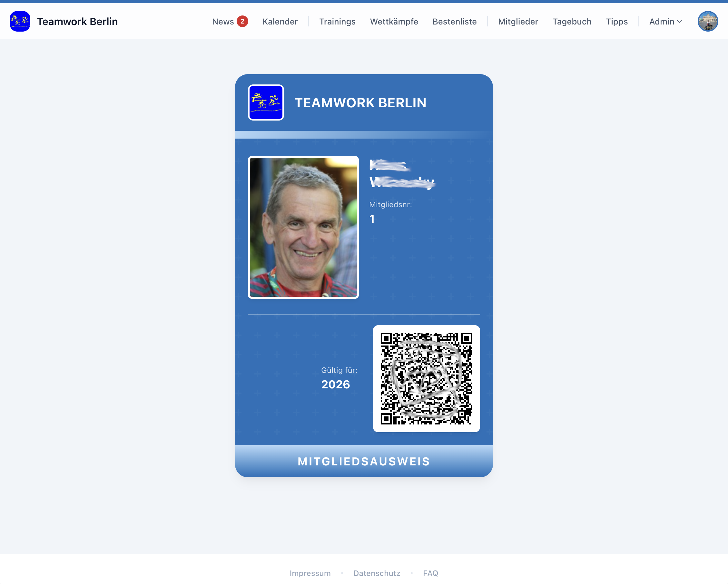Click the Impressum footer link
This screenshot has width=728, height=584.
point(310,573)
